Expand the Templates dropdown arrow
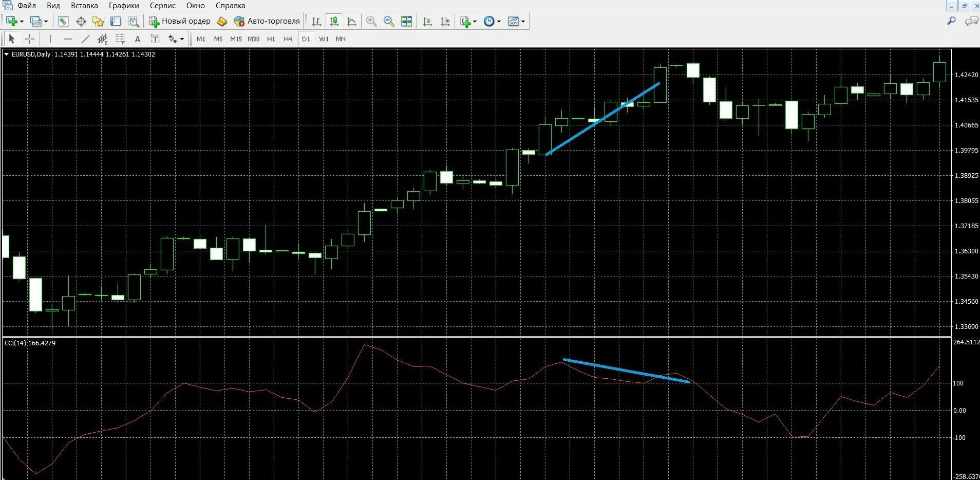 pos(523,22)
